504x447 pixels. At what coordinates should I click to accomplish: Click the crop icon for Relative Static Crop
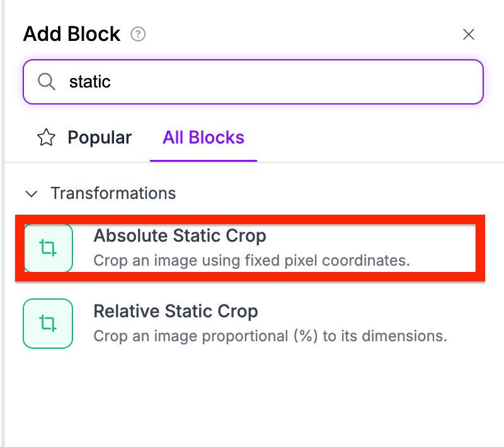pyautogui.click(x=48, y=324)
